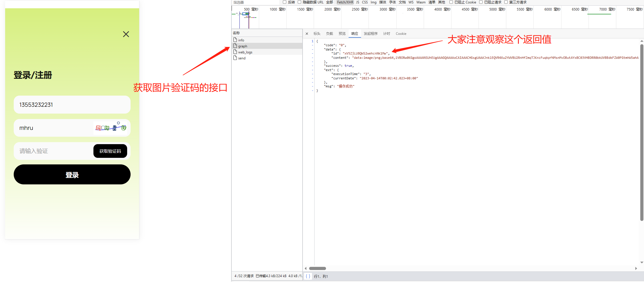Screen dimensions: 644x282
Task: Click the horizontal scrollbar right arrow
Action: click(x=636, y=268)
